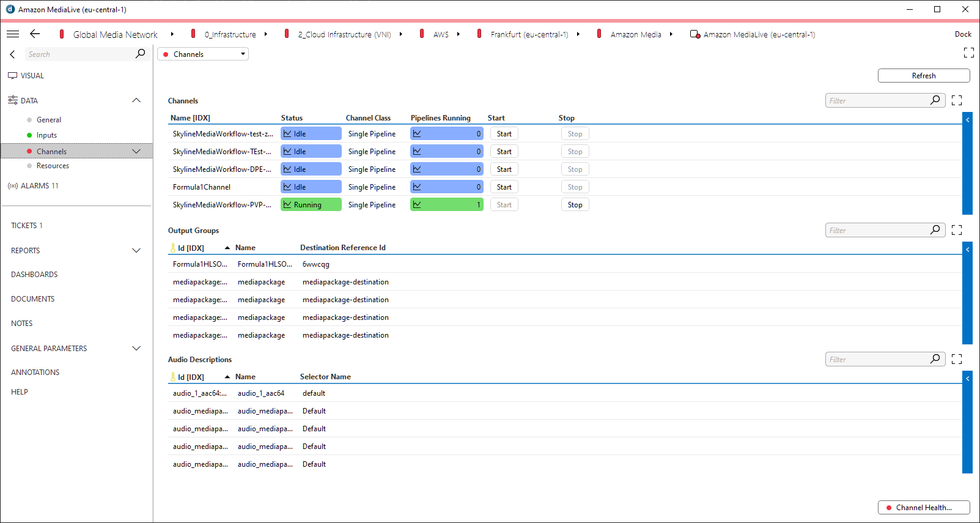Go back with the header arrow
Image resolution: width=980 pixels, height=523 pixels.
point(35,34)
